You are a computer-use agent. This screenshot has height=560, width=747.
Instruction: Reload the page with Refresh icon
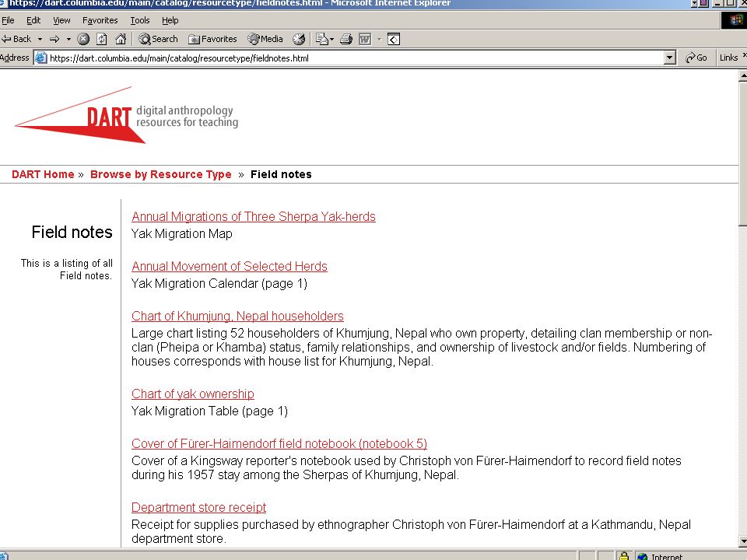(101, 39)
